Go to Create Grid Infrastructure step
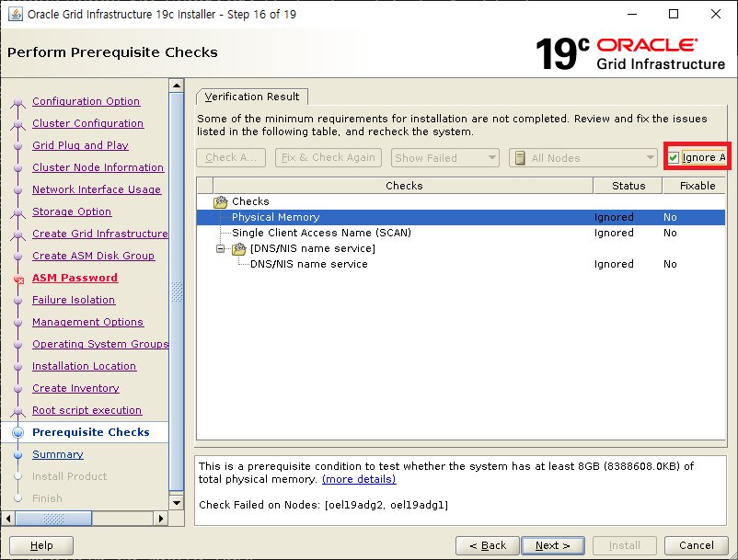Viewport: 738px width, 560px height. pyautogui.click(x=99, y=234)
